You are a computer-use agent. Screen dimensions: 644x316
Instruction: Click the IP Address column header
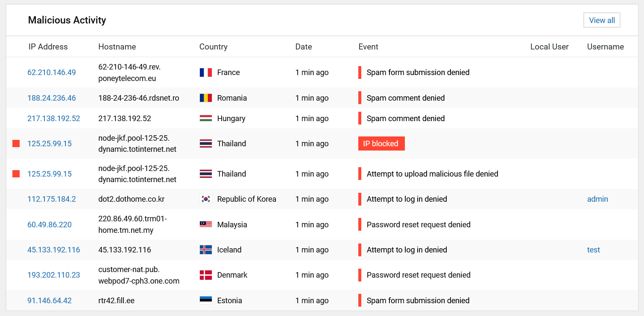tap(48, 47)
